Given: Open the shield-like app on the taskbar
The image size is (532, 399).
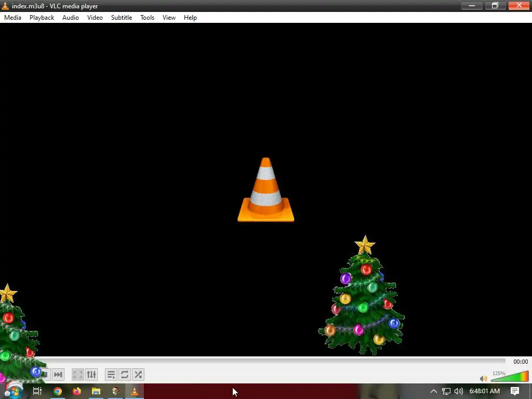Looking at the screenshot, I should (x=115, y=391).
